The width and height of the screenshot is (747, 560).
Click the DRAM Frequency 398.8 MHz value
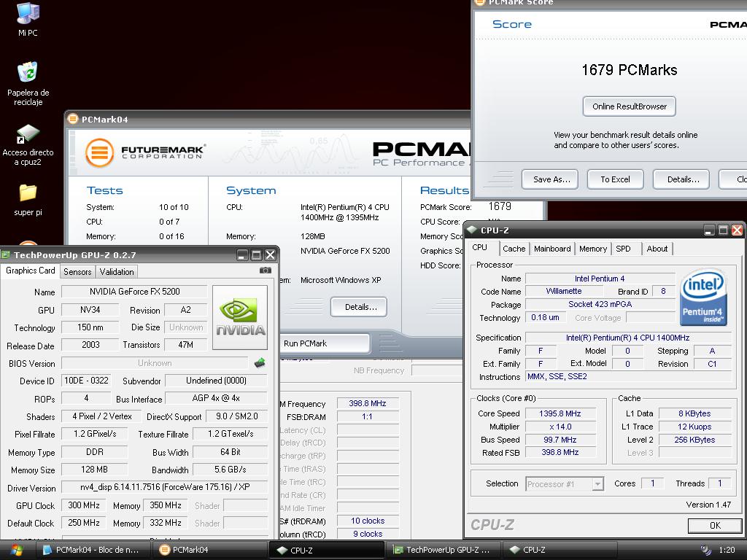368,403
